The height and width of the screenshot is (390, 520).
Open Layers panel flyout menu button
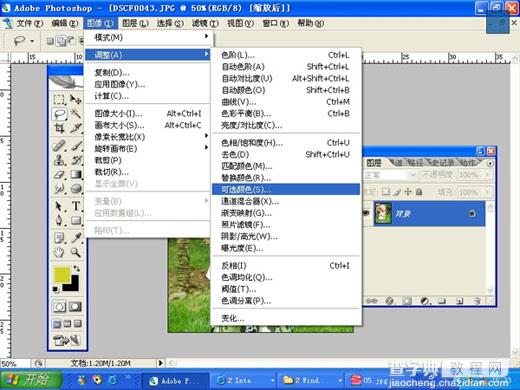point(490,163)
